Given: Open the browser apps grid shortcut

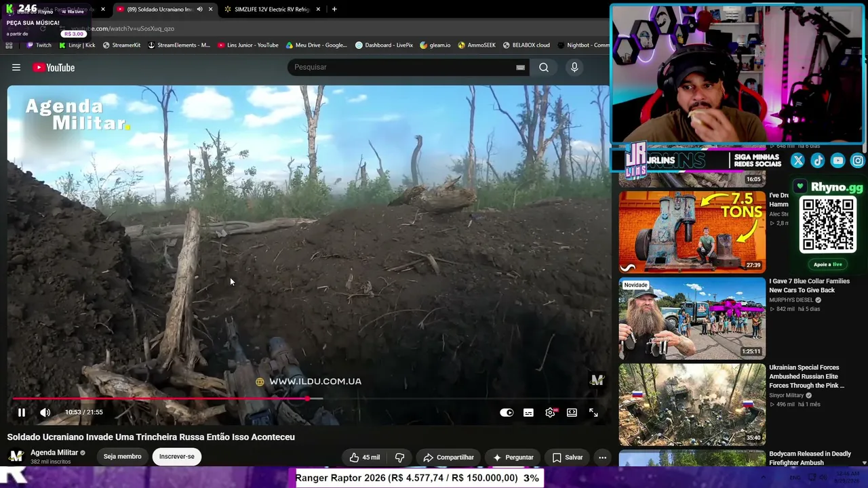Looking at the screenshot, I should pyautogui.click(x=9, y=45).
